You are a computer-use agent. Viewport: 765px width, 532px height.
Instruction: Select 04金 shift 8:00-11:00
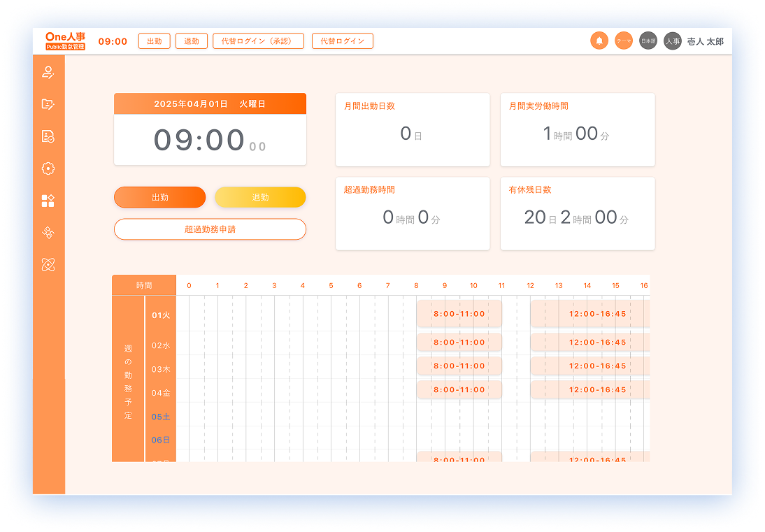click(459, 389)
